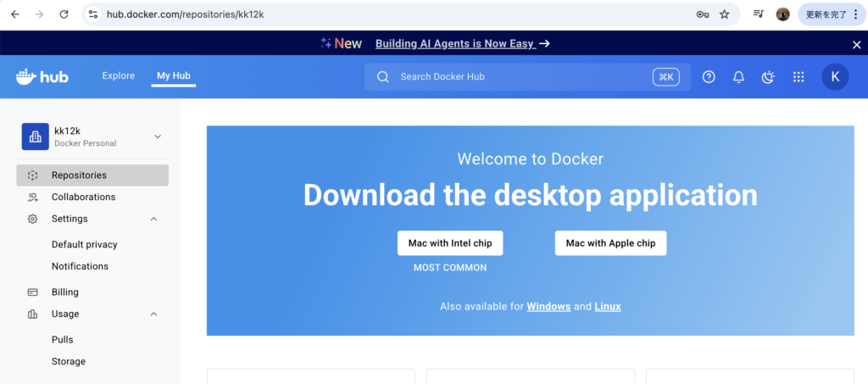The image size is (868, 384).
Task: Select the My Hub tab
Action: coord(173,75)
